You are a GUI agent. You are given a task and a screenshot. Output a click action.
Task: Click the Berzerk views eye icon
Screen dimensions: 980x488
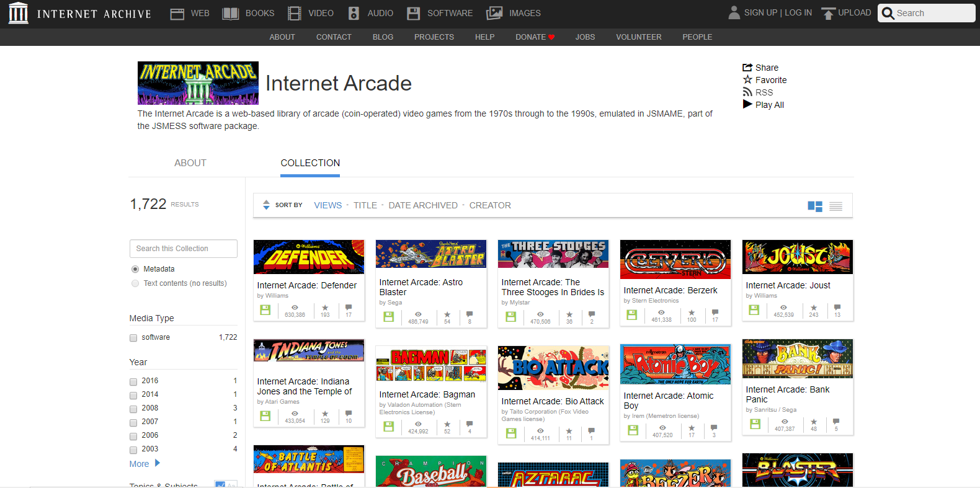[661, 313]
